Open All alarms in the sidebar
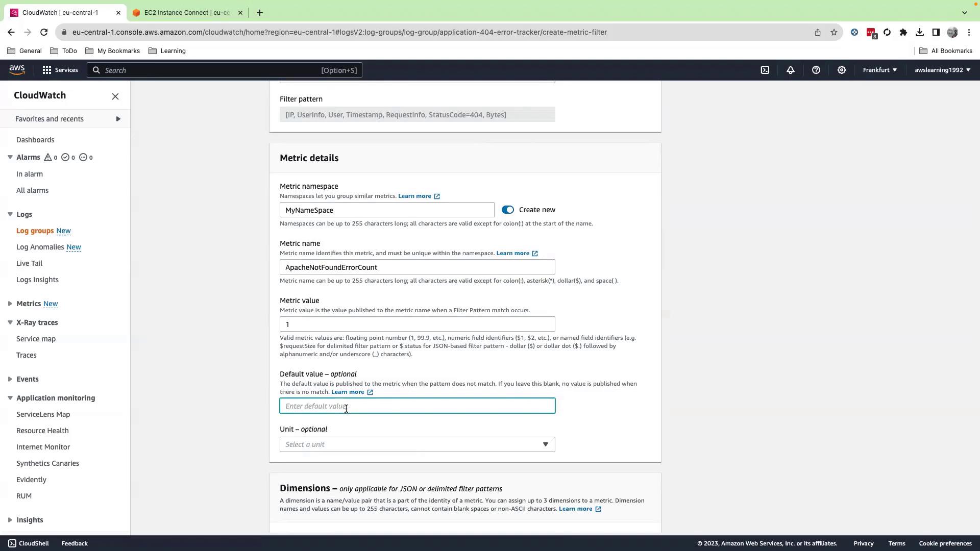 pos(32,190)
